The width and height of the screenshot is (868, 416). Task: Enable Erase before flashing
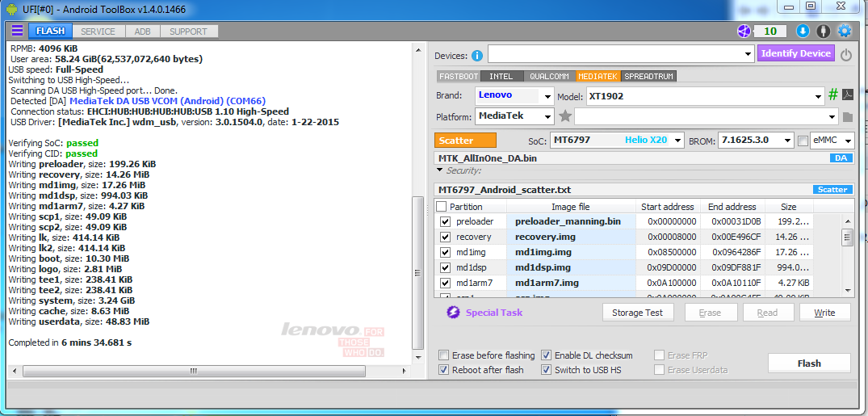443,355
